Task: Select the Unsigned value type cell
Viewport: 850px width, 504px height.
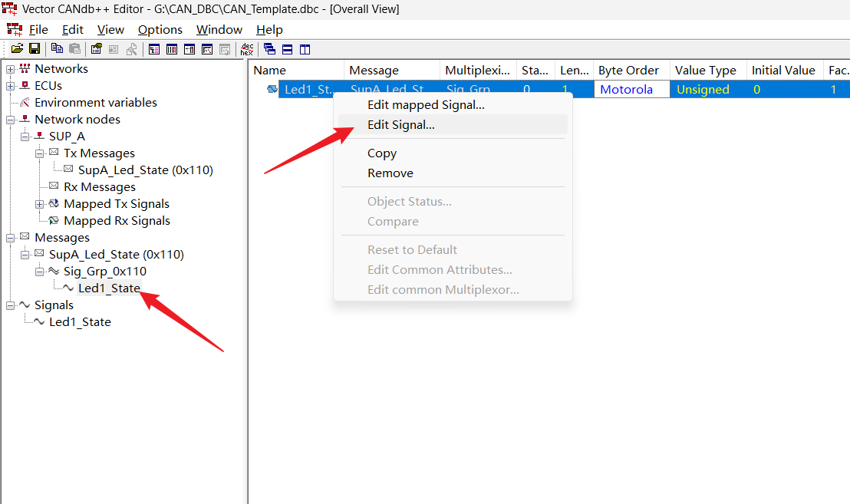Action: point(708,90)
